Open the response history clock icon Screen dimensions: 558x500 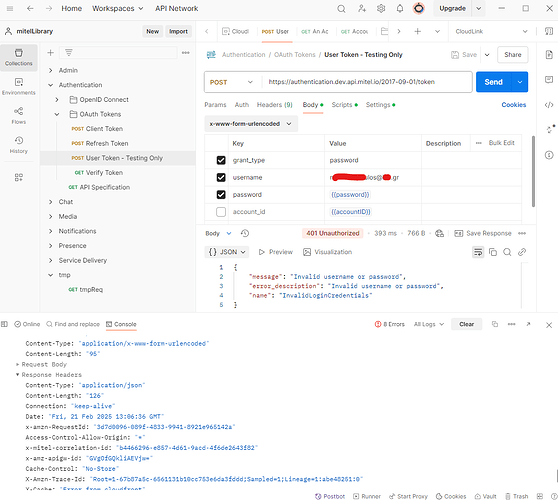[245, 233]
